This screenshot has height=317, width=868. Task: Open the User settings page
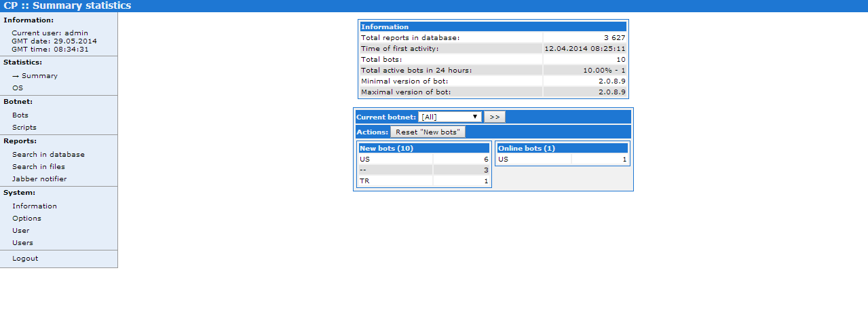click(21, 231)
